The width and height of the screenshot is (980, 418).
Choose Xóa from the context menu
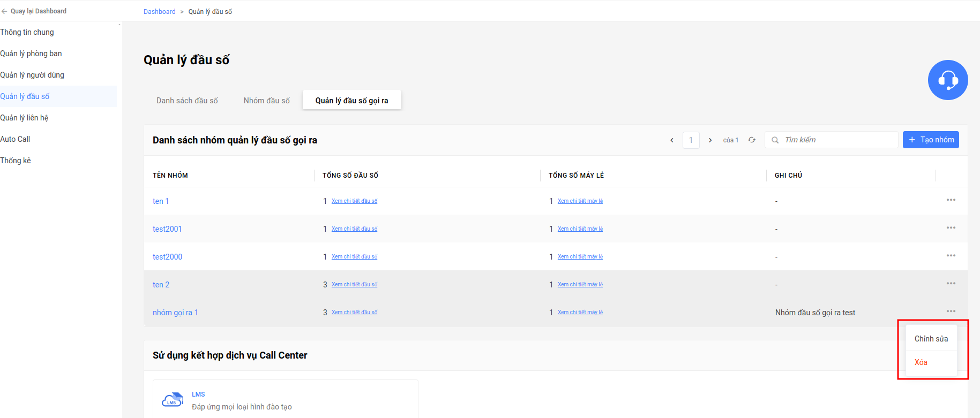click(931, 362)
